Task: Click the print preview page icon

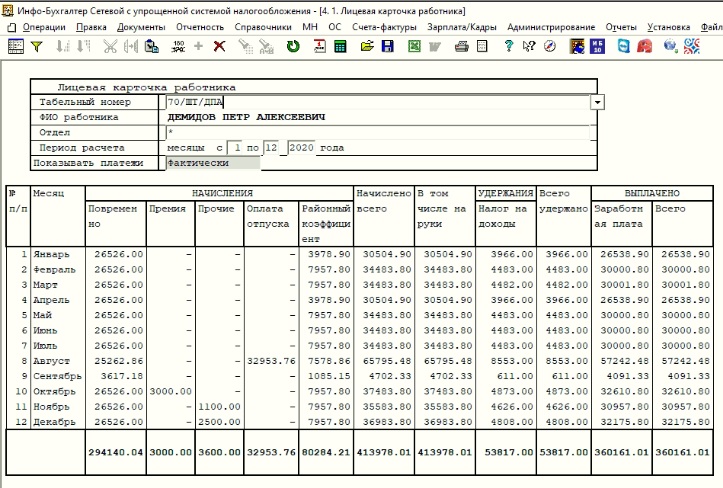Action: [x=482, y=46]
